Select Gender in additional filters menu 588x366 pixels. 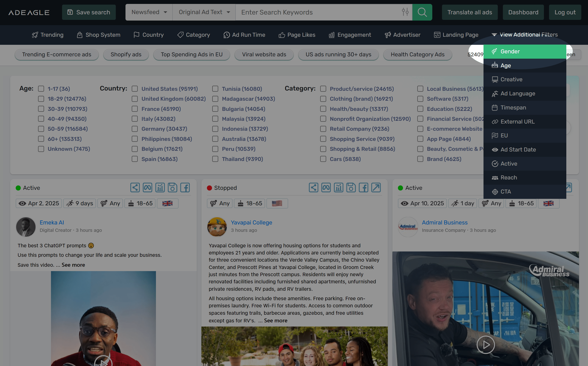coord(525,51)
